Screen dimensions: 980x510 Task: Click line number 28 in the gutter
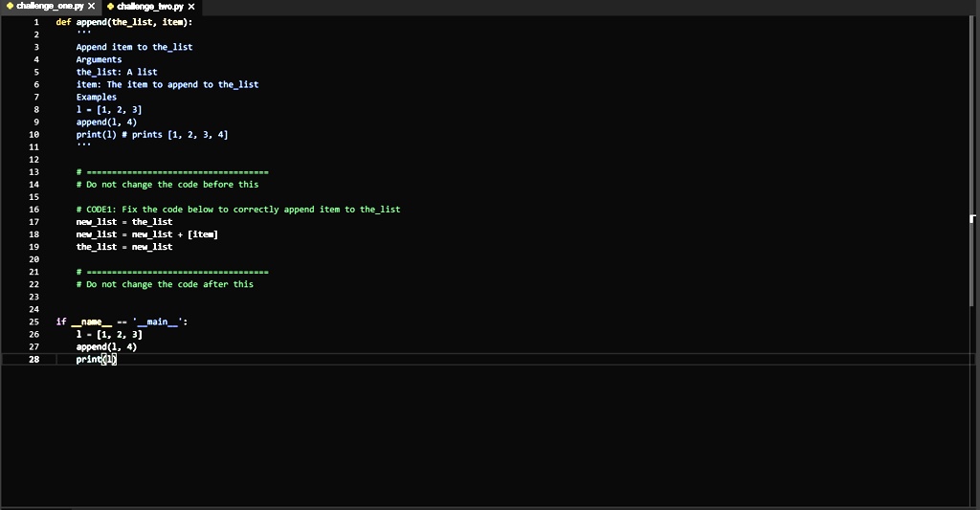[x=33, y=360]
